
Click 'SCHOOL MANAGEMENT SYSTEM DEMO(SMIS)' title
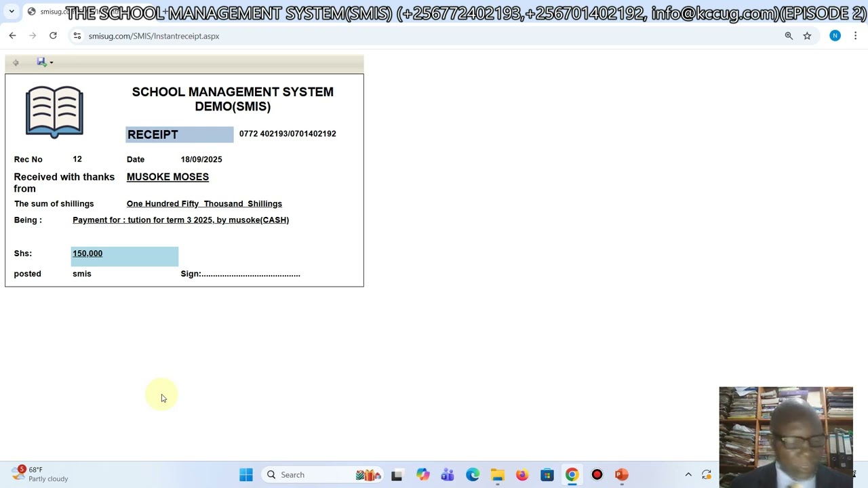click(233, 99)
